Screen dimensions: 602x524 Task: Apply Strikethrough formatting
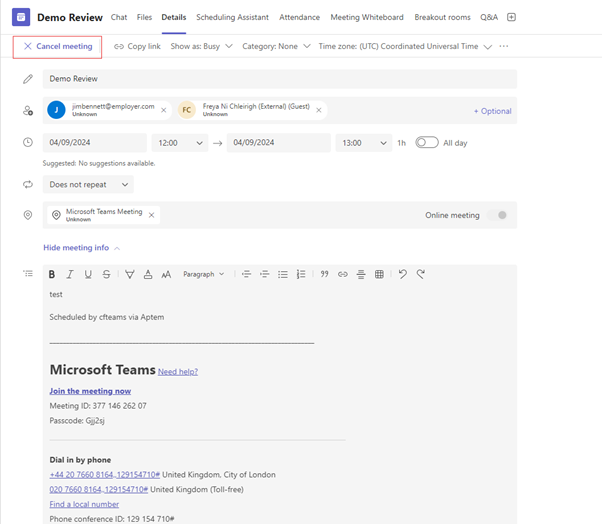tap(106, 274)
